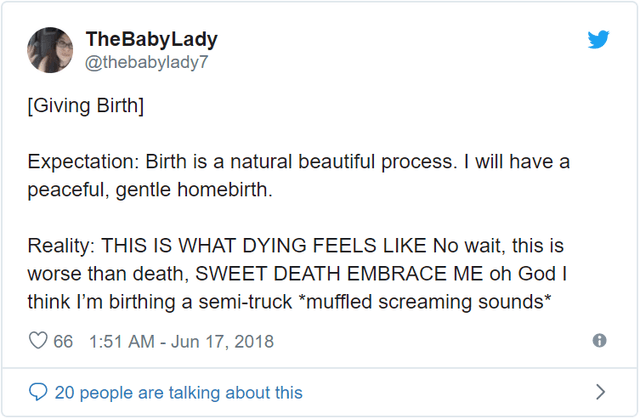Click the "*muffled screaming sounds*" text
Screen dimensions: 640x419
pos(425,302)
